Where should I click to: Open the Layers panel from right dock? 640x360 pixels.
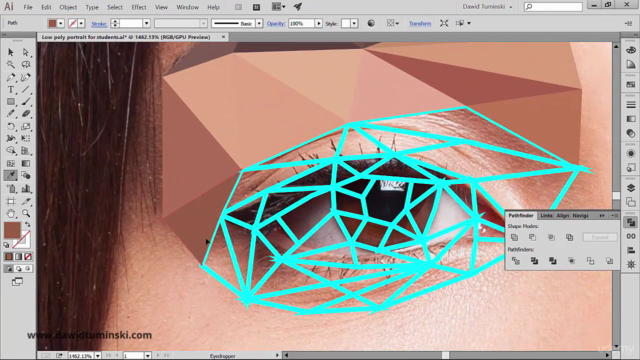(x=631, y=188)
